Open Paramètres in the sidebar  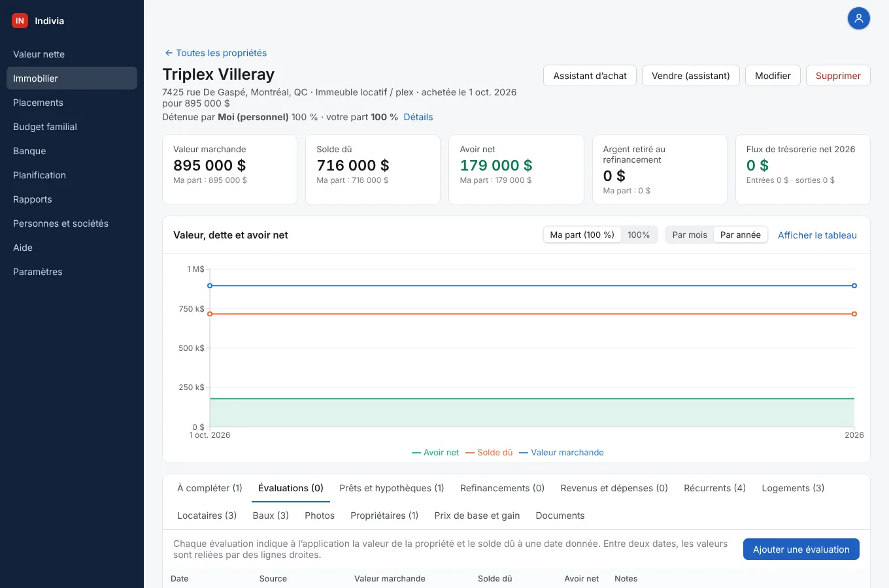coord(72,272)
